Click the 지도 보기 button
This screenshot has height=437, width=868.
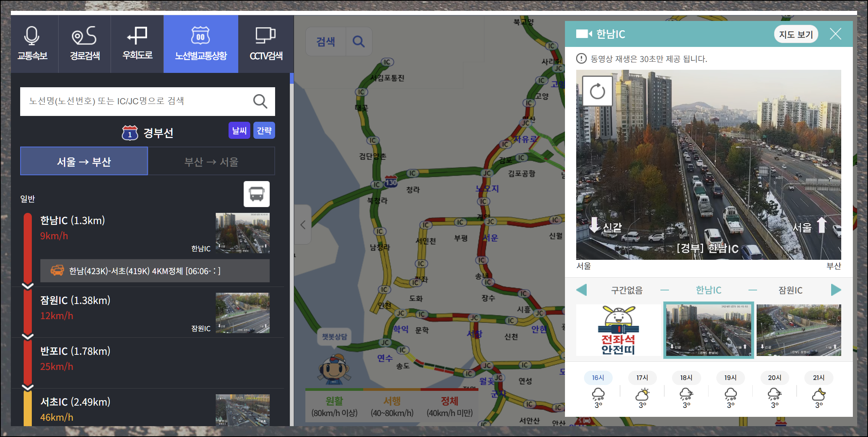point(796,35)
